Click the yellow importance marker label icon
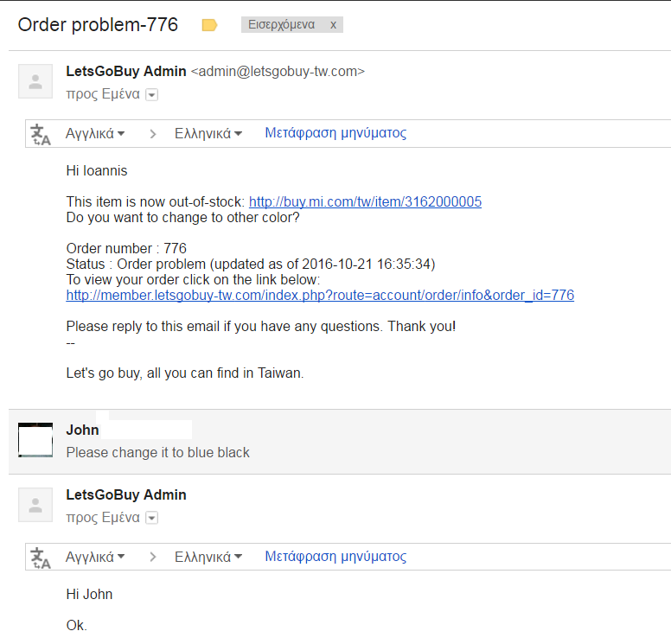This screenshot has width=671, height=644. [x=209, y=25]
